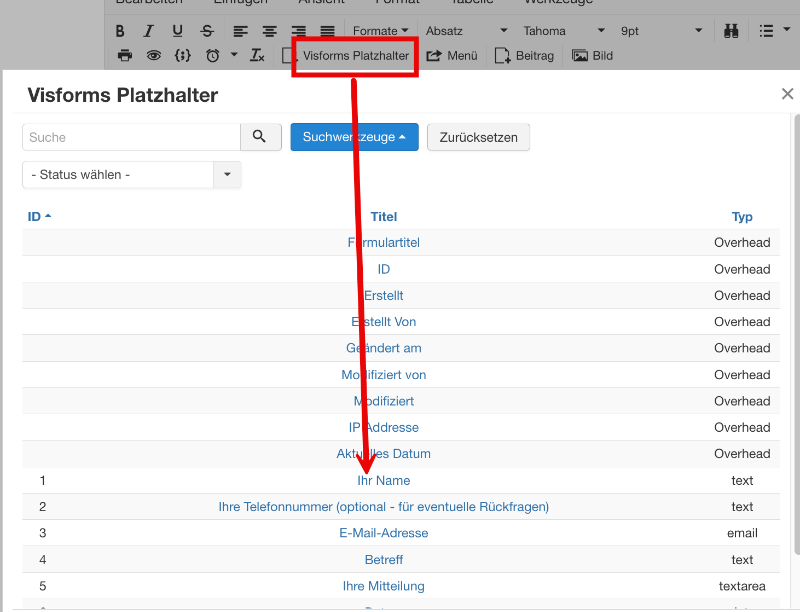Open the Formate dropdown
Image resolution: width=800 pixels, height=612 pixels.
point(381,31)
